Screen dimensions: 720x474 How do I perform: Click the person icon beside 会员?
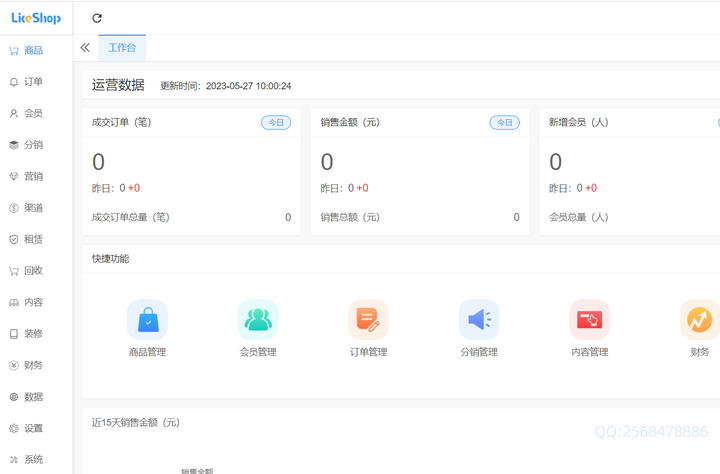pos(14,113)
